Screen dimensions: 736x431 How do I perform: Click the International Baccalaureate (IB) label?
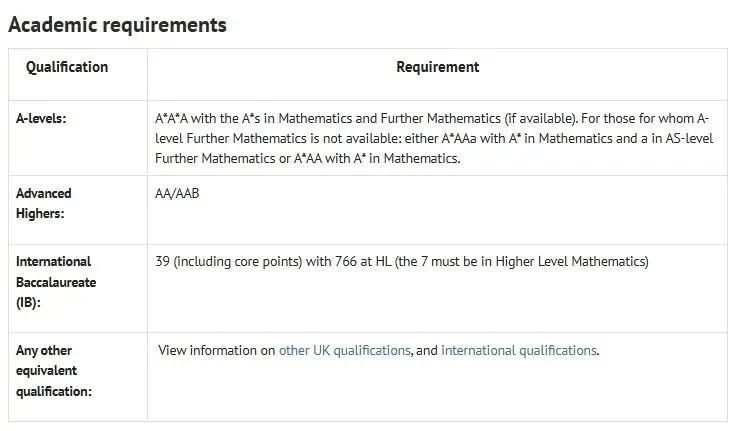coord(56,282)
